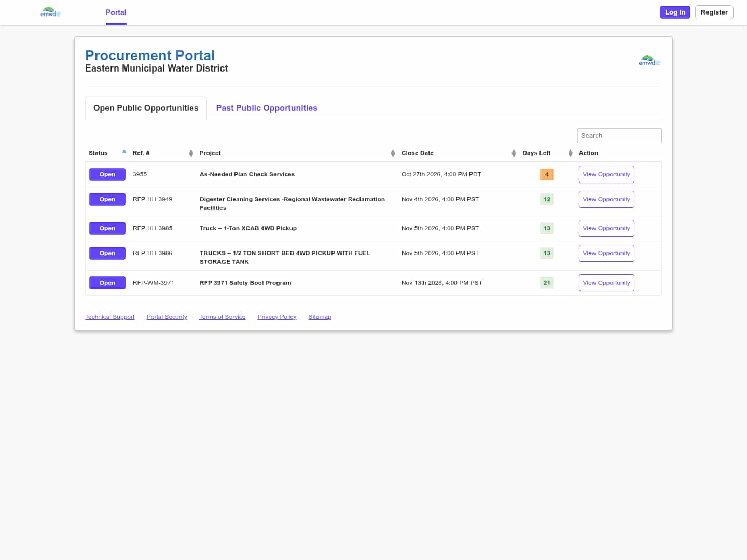Screen dimensions: 747x560
Task: Sort by Project column arrows
Action: (x=393, y=153)
